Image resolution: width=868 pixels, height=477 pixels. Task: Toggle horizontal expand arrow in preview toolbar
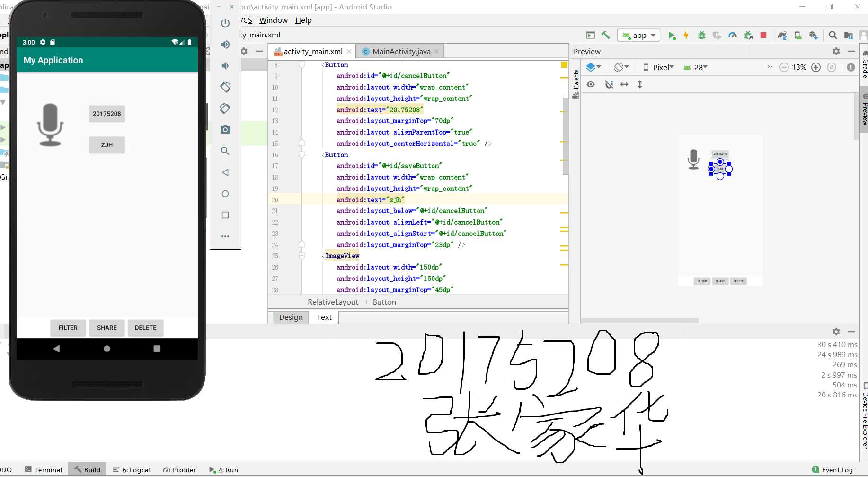[624, 84]
